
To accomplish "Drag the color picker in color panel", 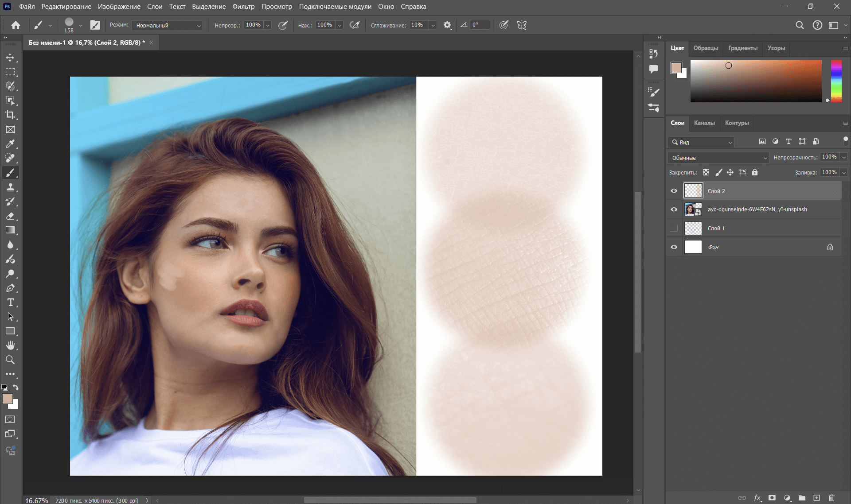I will (x=729, y=66).
